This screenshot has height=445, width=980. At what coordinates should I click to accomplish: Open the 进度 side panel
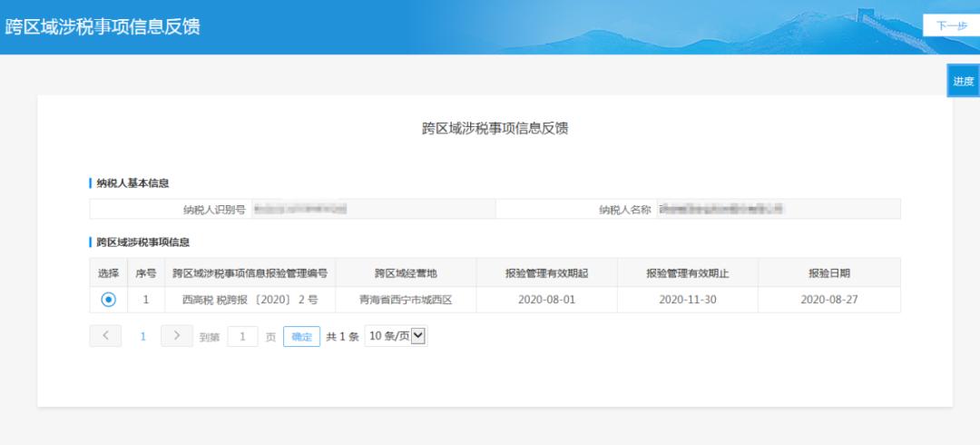pyautogui.click(x=963, y=81)
